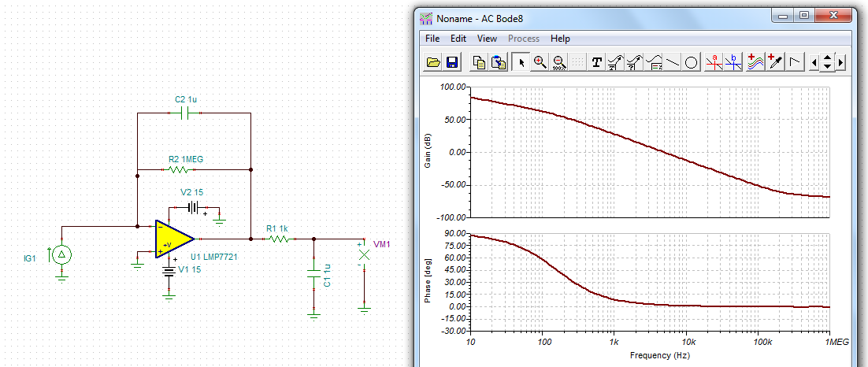Open the curve legend icon
Screen dimensions: 868x367
(x=654, y=62)
